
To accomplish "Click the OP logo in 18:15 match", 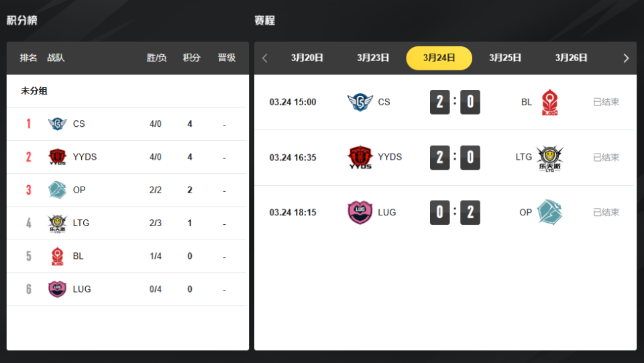I will point(550,213).
